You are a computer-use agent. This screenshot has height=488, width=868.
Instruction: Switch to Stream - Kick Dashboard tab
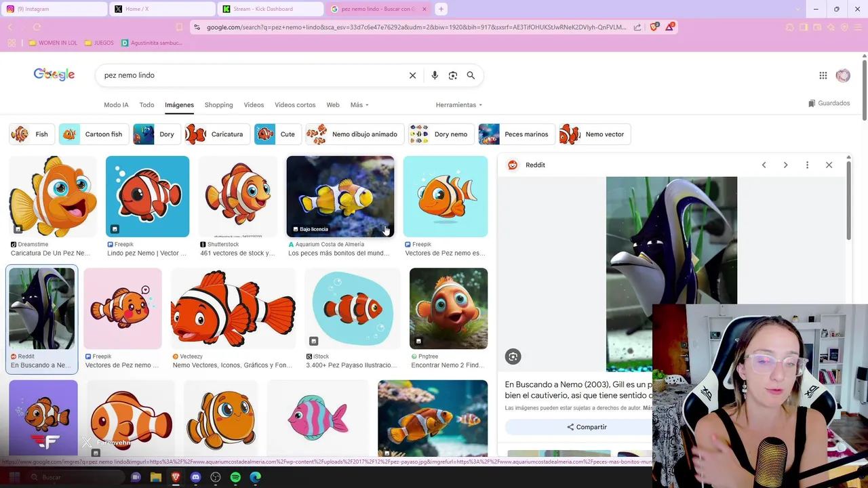point(271,9)
